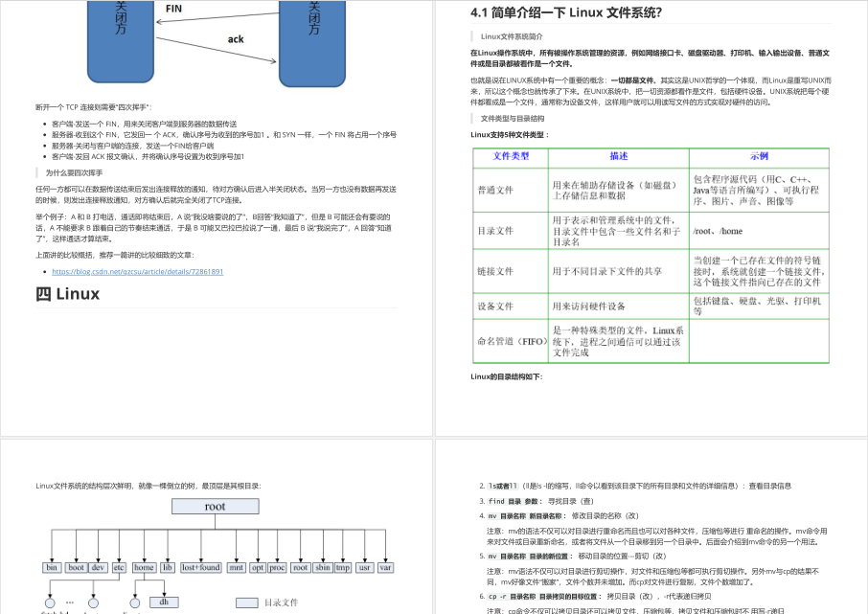Click the '文件类型' table header

[511, 157]
